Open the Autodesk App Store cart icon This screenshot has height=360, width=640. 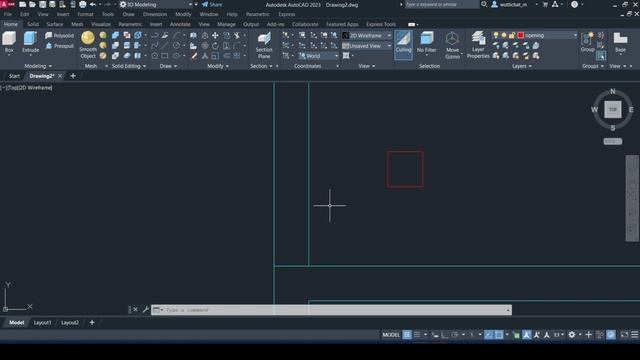point(545,4)
